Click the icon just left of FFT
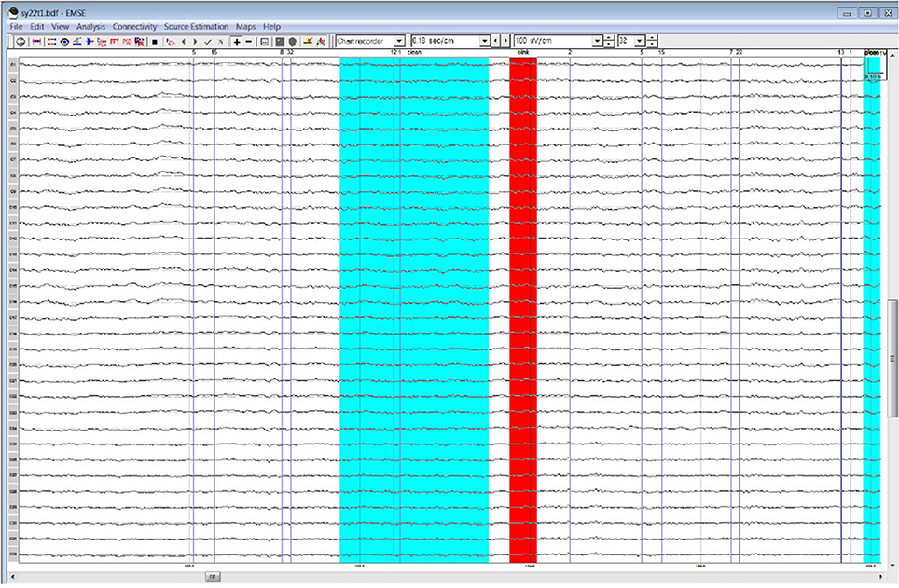The image size is (899, 588). tap(102, 41)
